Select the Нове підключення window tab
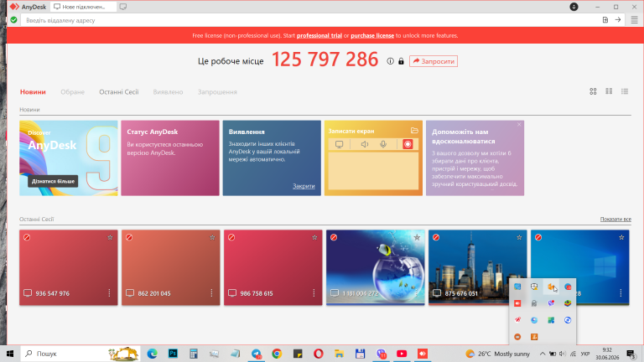 click(x=83, y=7)
